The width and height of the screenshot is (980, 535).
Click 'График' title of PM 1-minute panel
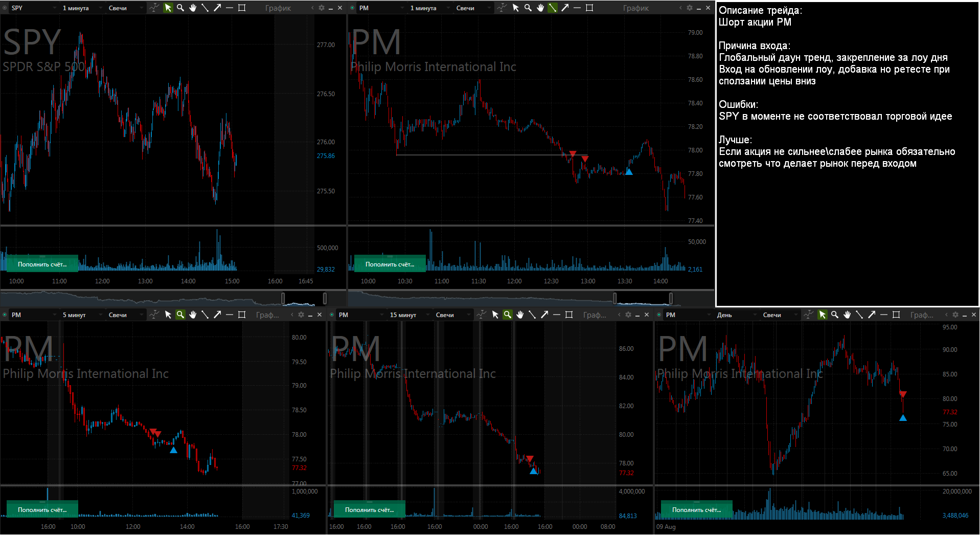pyautogui.click(x=636, y=8)
